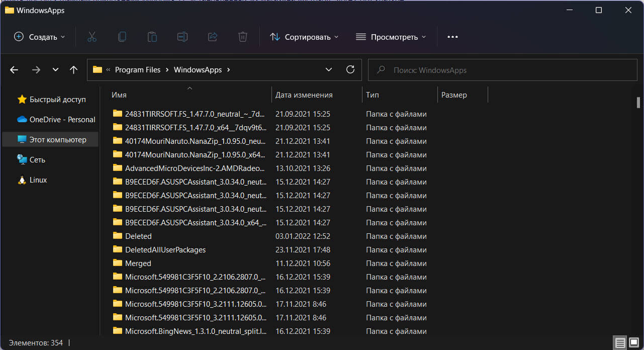Open the Сортировать sort menu
The height and width of the screenshot is (350, 644).
tap(304, 37)
